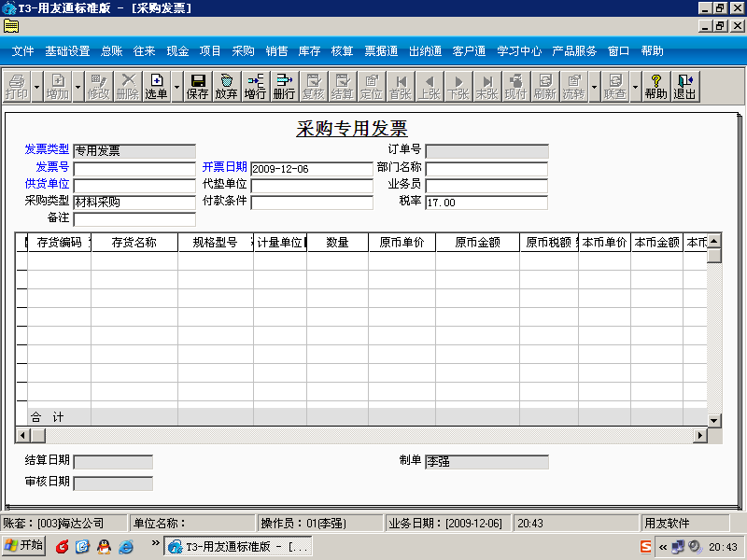Click the yellow document icon below title bar
Screen dimensions: 747x560
point(11,26)
